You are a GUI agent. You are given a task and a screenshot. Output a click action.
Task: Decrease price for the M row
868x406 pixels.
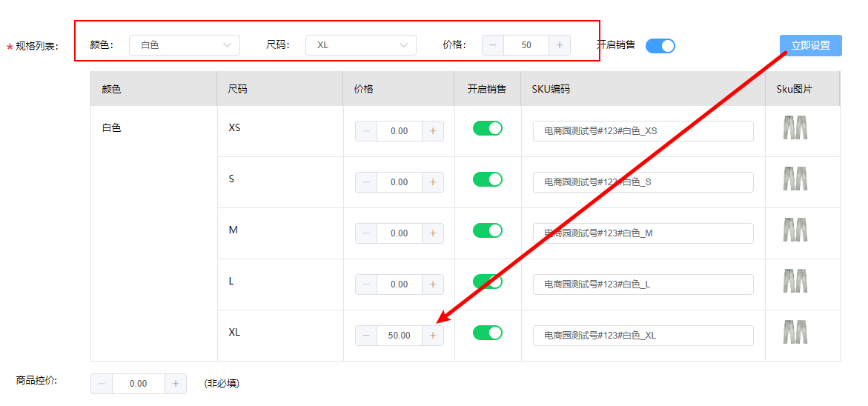[366, 233]
